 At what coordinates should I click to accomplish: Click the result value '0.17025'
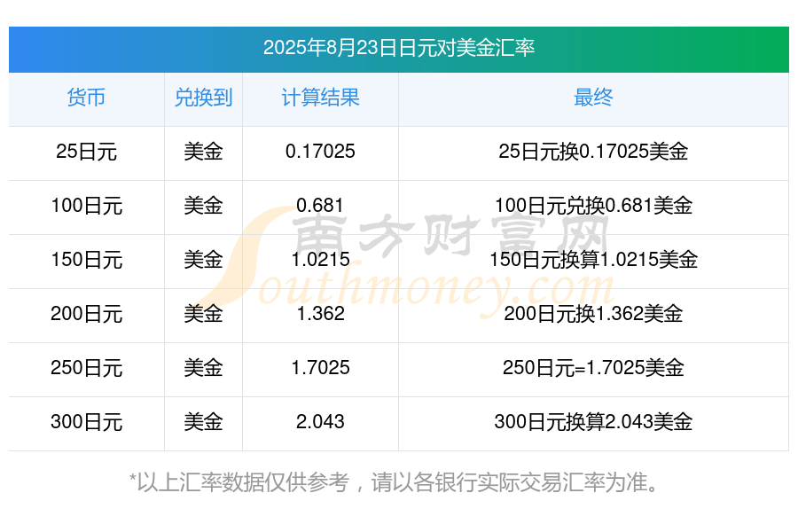tap(320, 152)
